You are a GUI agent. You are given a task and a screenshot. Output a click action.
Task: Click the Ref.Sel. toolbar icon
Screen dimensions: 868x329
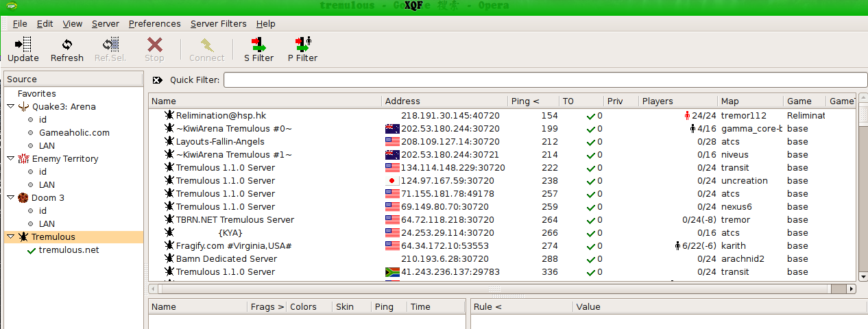point(110,45)
